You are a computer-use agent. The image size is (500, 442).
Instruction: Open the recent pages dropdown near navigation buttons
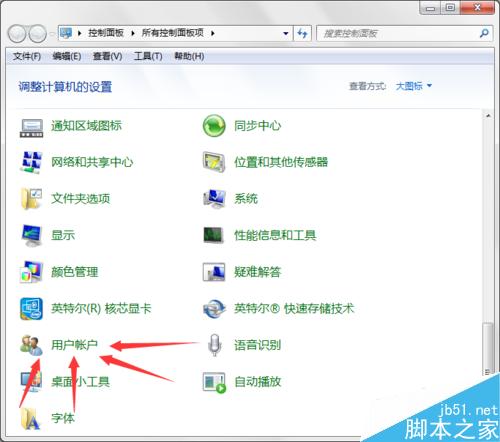[52, 34]
